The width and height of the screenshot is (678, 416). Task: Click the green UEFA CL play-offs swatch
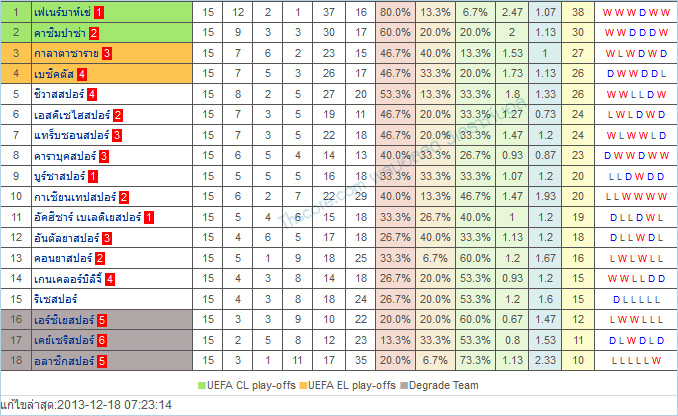click(x=203, y=385)
